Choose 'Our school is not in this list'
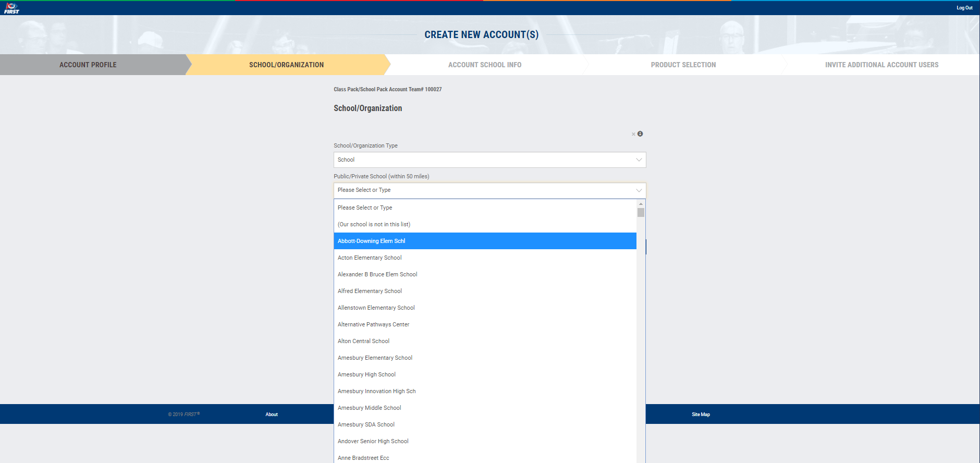The width and height of the screenshot is (980, 463). (x=374, y=224)
